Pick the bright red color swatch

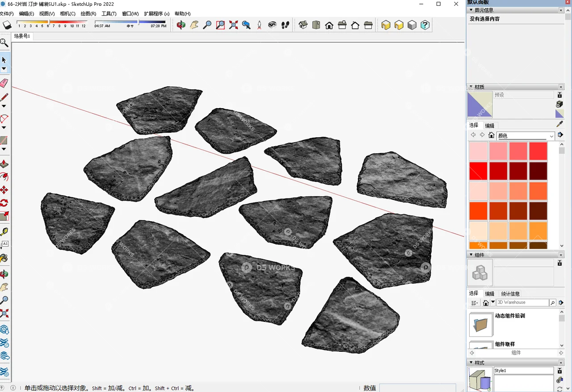tap(479, 171)
